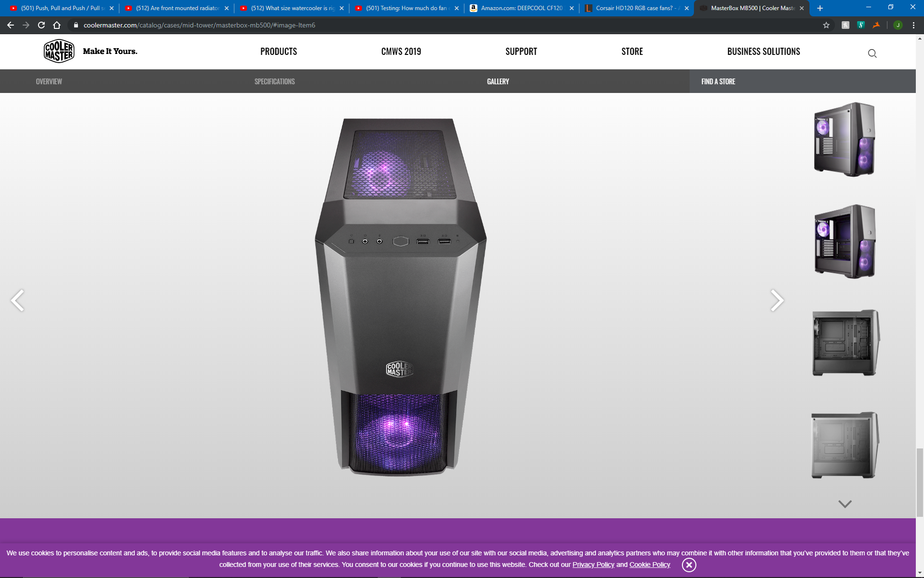Reload the page
Viewport: 924px width, 578px height.
pos(41,25)
